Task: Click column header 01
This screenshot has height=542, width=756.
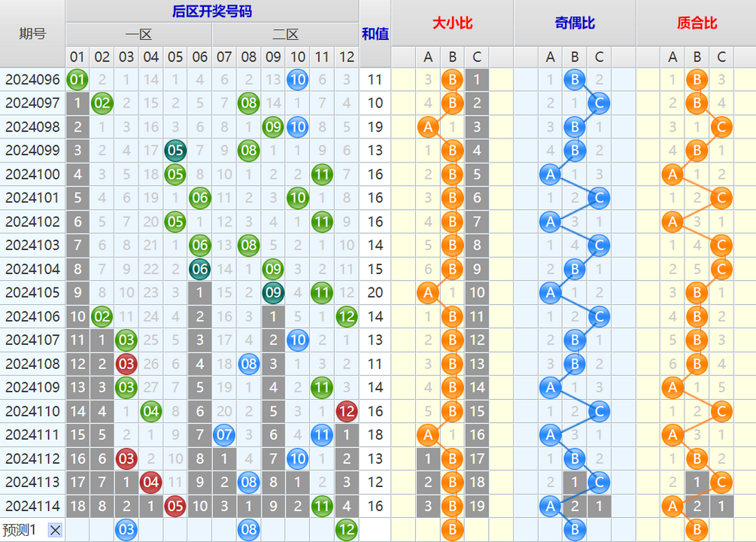Action: click(77, 57)
